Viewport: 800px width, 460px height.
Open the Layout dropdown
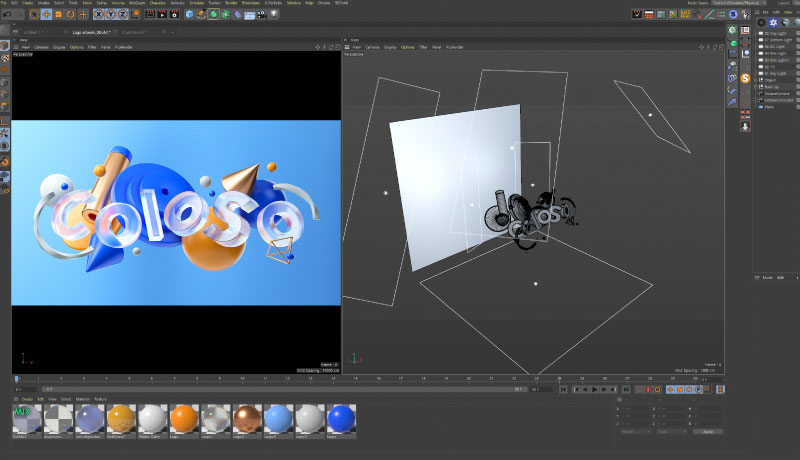[x=797, y=3]
